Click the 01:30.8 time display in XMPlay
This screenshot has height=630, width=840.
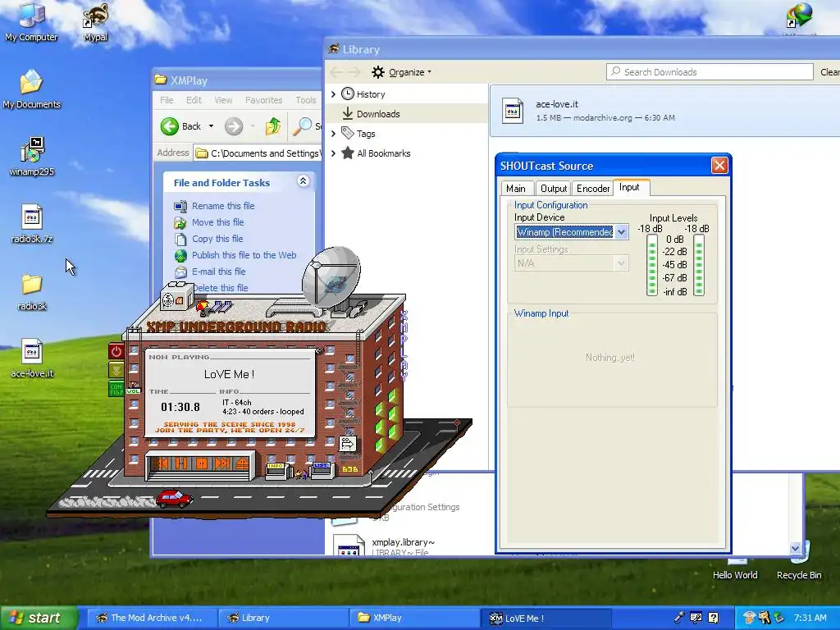click(180, 407)
